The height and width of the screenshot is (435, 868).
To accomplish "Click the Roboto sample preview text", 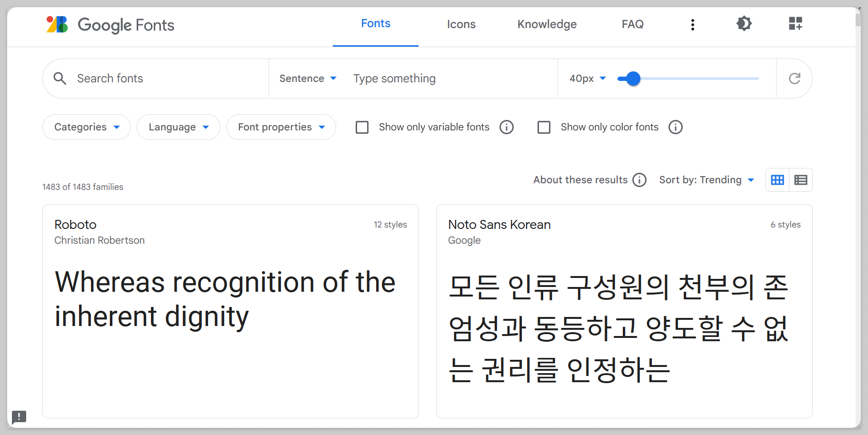I will (225, 299).
